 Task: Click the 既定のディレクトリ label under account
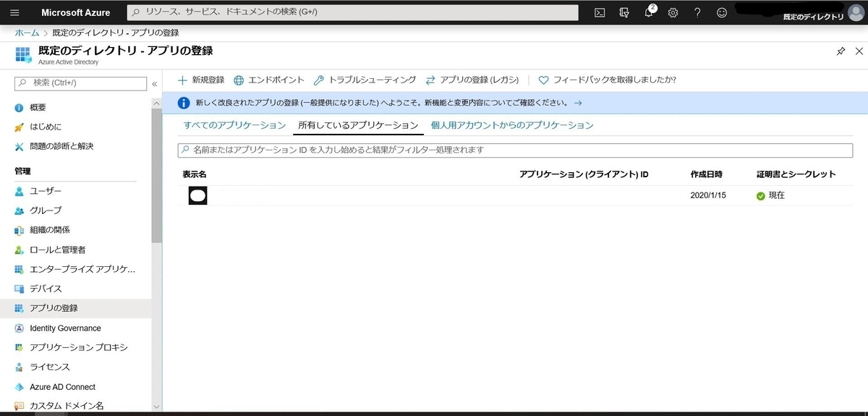click(813, 17)
